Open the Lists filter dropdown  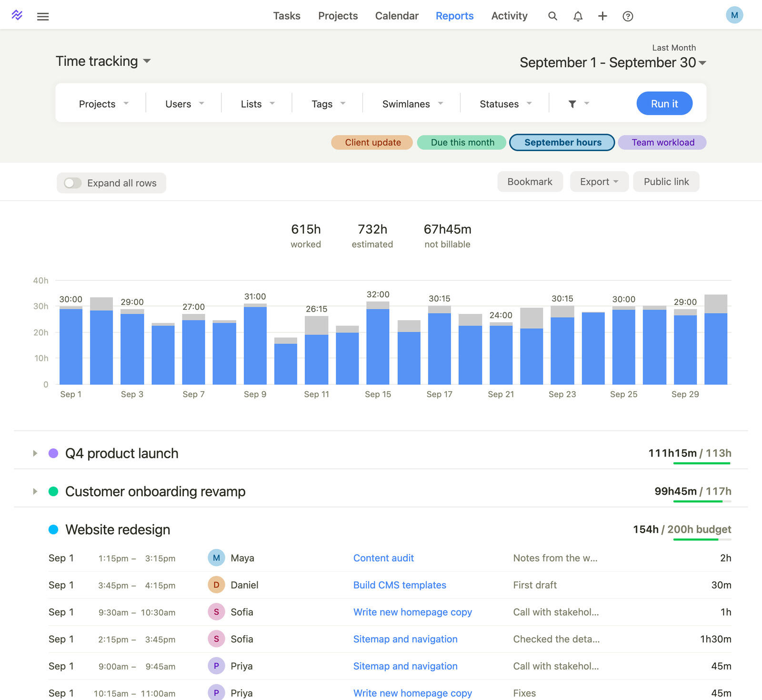tap(258, 104)
